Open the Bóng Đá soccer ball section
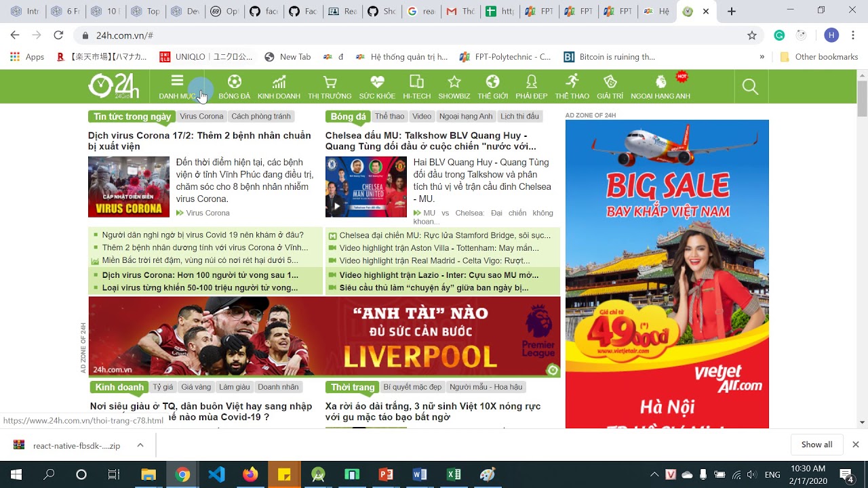 [234, 87]
